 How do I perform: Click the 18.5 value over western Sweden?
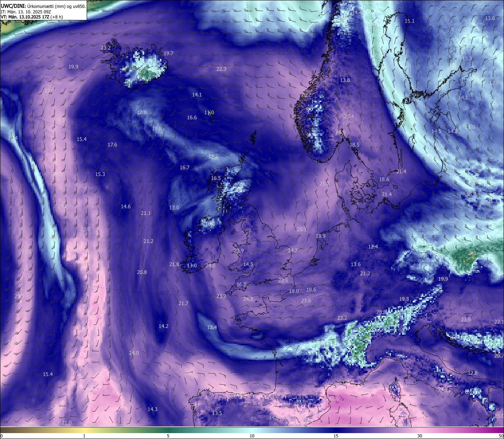(354, 144)
